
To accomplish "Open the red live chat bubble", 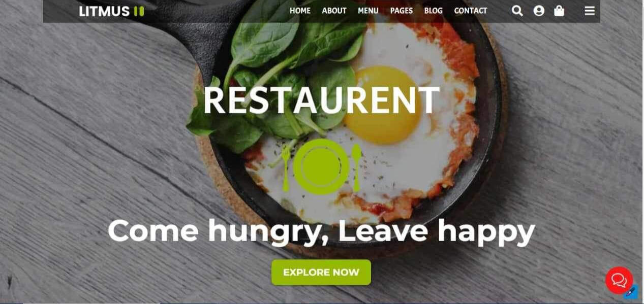I will [619, 280].
